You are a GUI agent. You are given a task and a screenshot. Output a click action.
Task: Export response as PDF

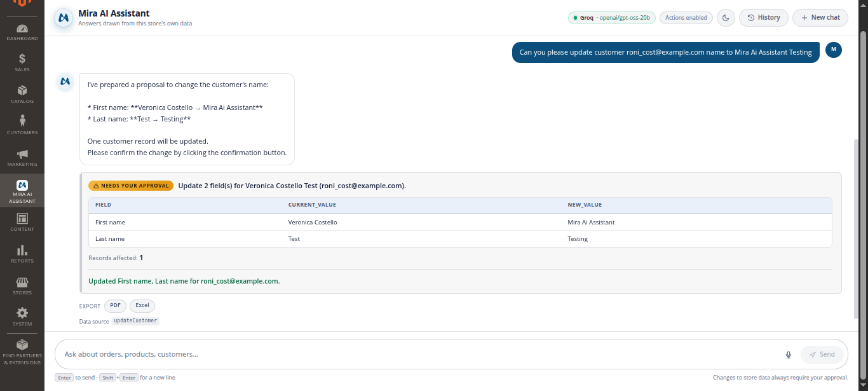pos(115,306)
